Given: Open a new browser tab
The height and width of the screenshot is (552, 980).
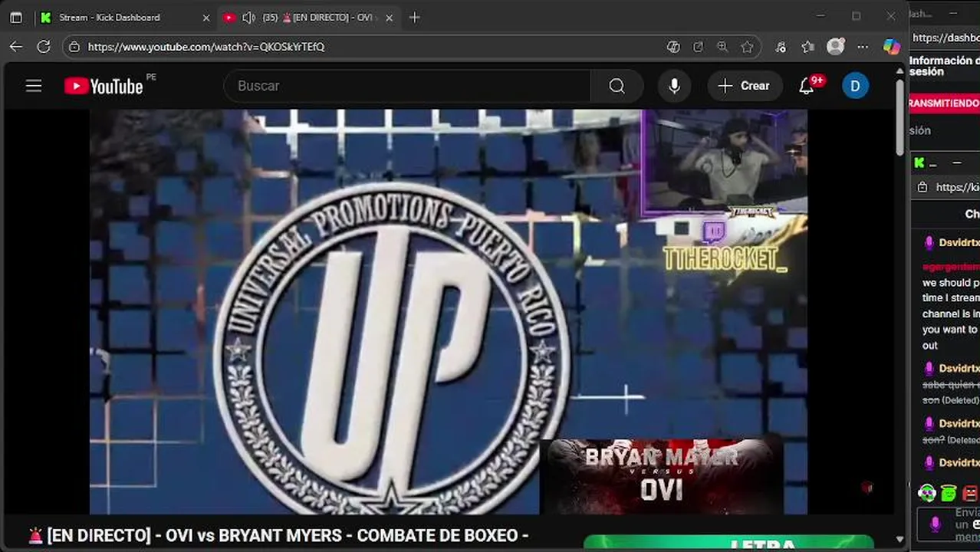Looking at the screenshot, I should point(415,17).
